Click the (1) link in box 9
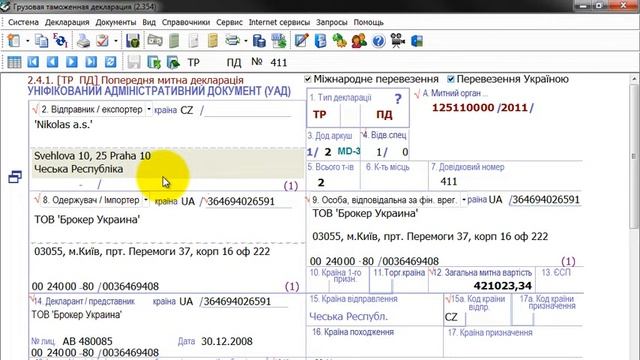Viewport: 640px width, 360px height. click(x=568, y=261)
